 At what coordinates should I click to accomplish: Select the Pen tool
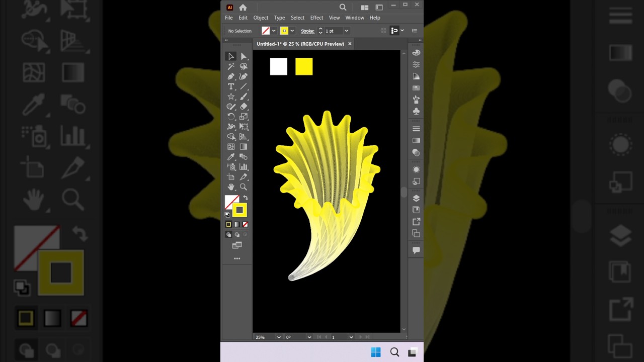click(x=231, y=76)
